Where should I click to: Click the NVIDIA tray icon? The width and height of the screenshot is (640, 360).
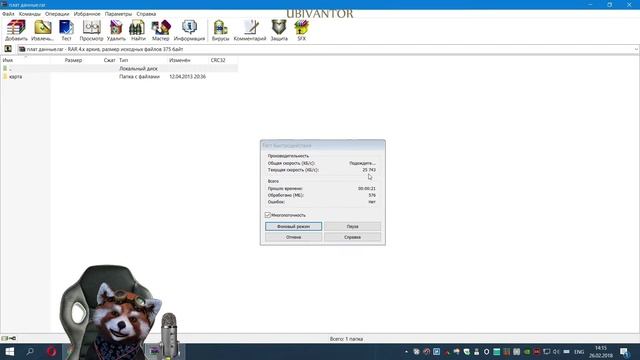[527, 352]
